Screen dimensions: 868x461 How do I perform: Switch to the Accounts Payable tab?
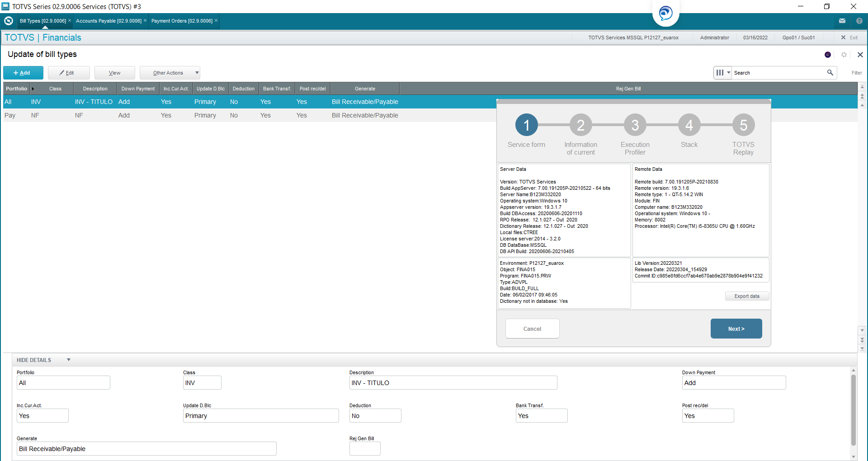point(108,21)
